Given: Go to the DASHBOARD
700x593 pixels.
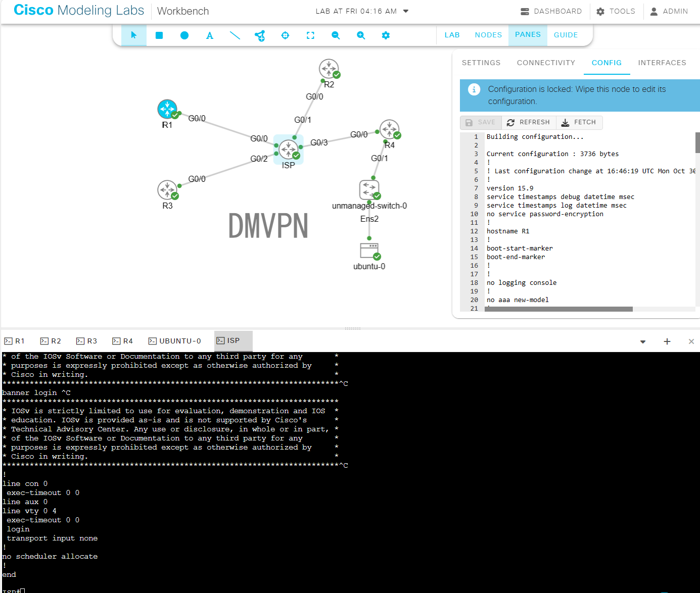Looking at the screenshot, I should point(551,11).
